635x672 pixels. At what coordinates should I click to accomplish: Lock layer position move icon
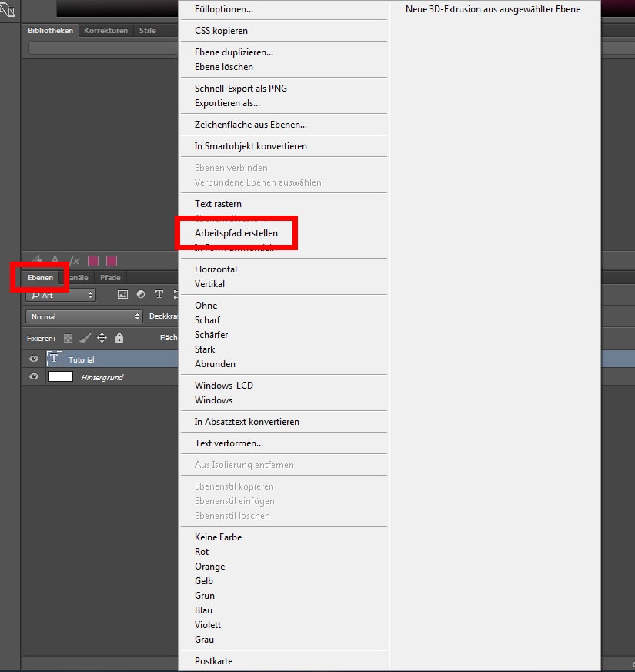point(102,338)
